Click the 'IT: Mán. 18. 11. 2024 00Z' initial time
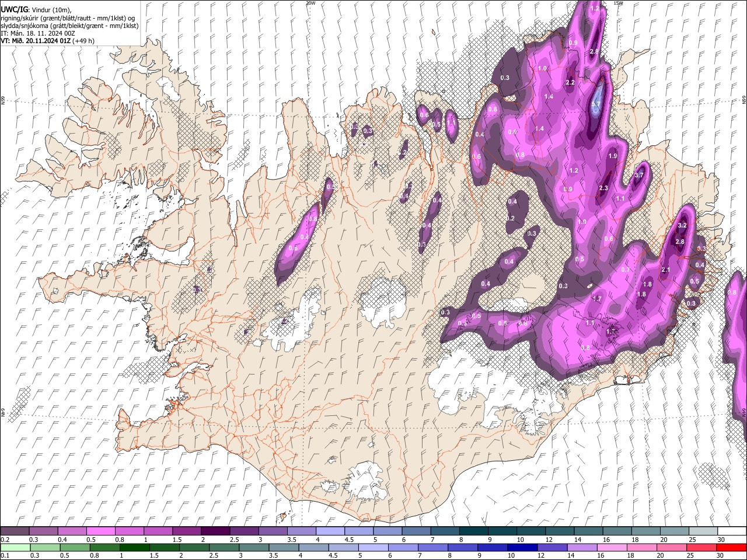This screenshot has width=747, height=560. click(x=38, y=33)
